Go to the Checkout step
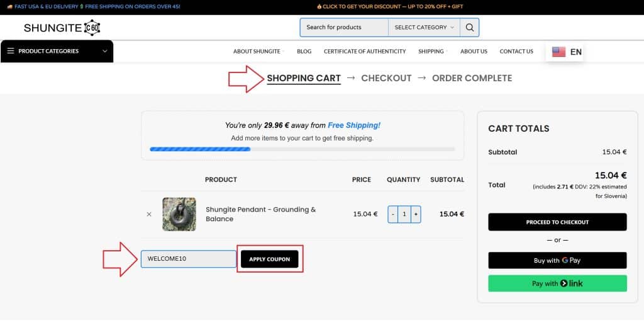644x325 pixels. [x=386, y=78]
